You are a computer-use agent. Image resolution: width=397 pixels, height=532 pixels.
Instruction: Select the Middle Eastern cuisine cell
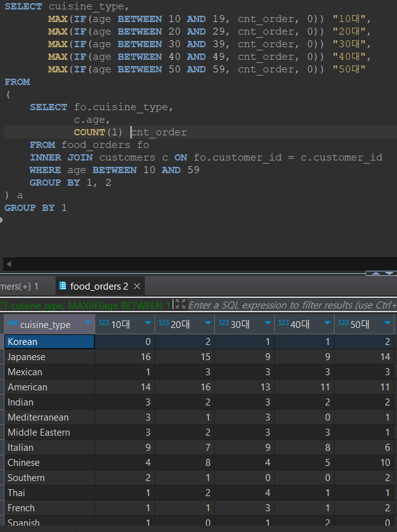(x=50, y=433)
